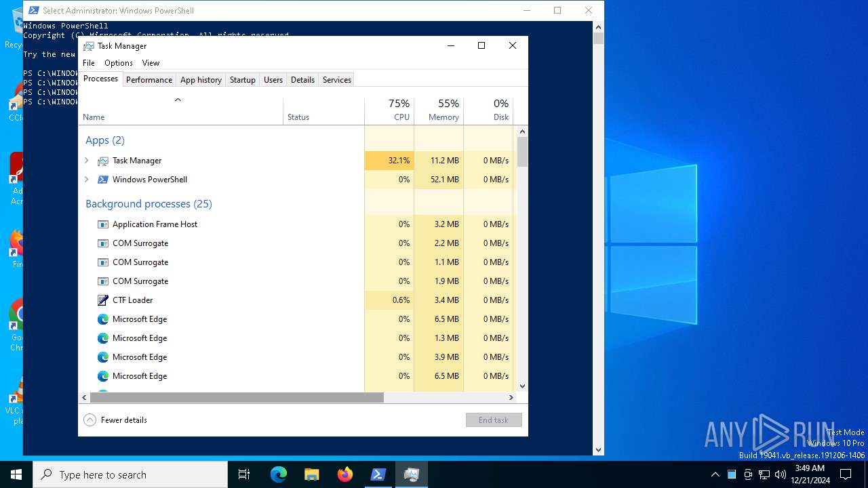Switch to the Users tab
868x488 pixels.
(x=273, y=79)
